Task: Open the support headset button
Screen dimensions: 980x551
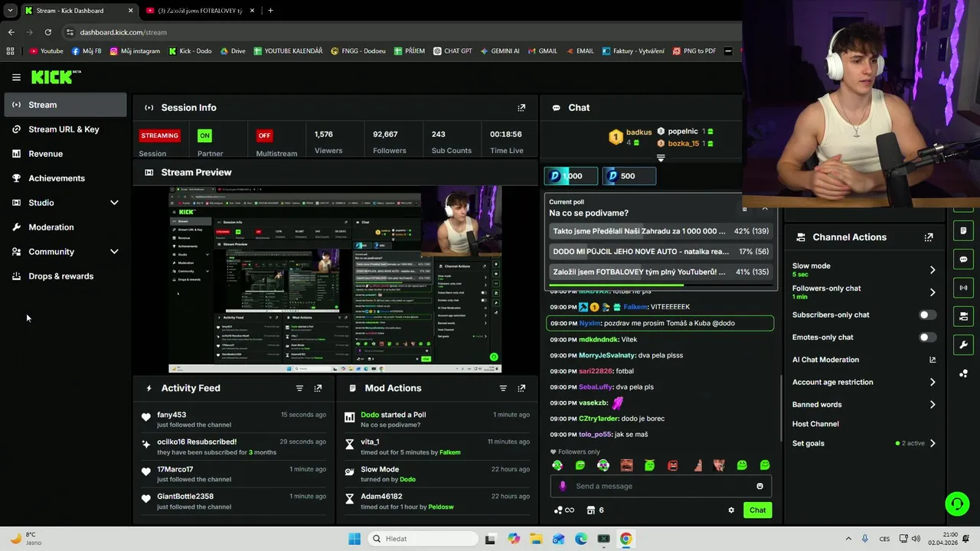Action: 957,504
